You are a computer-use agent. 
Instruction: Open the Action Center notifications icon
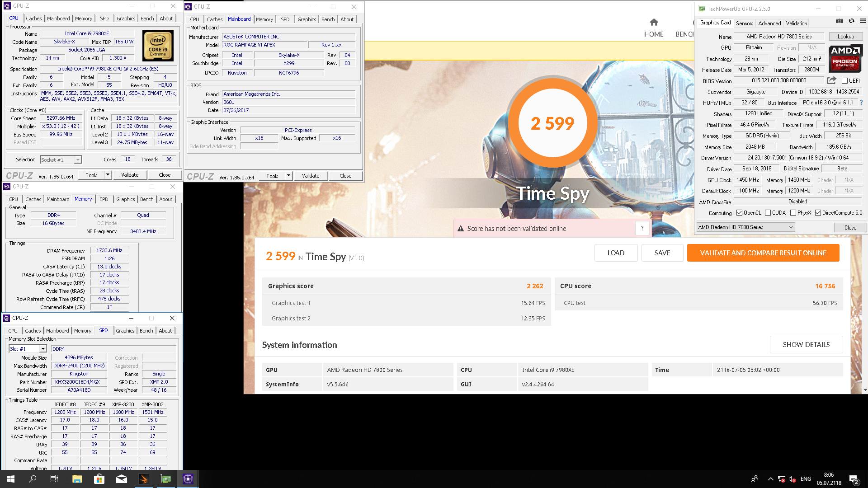[854, 479]
